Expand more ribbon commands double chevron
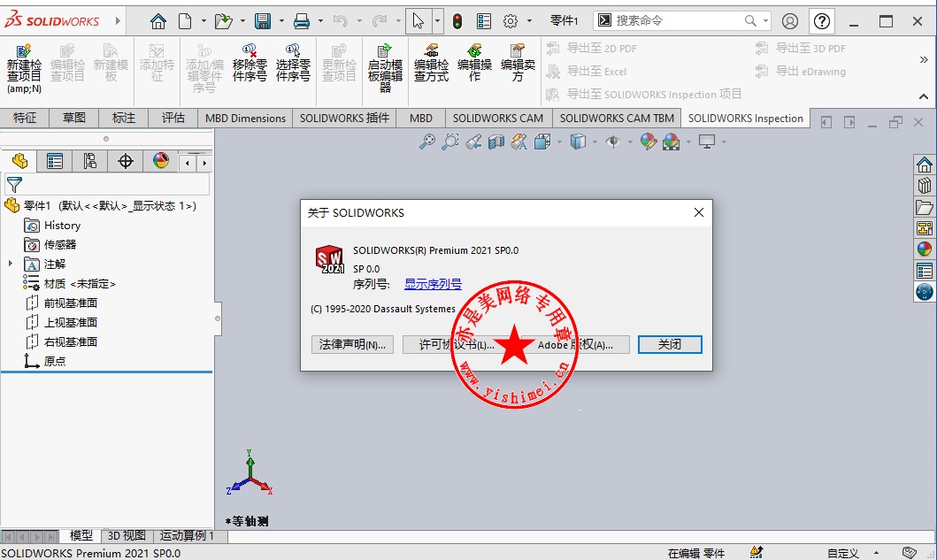The image size is (937, 560). pos(924,60)
